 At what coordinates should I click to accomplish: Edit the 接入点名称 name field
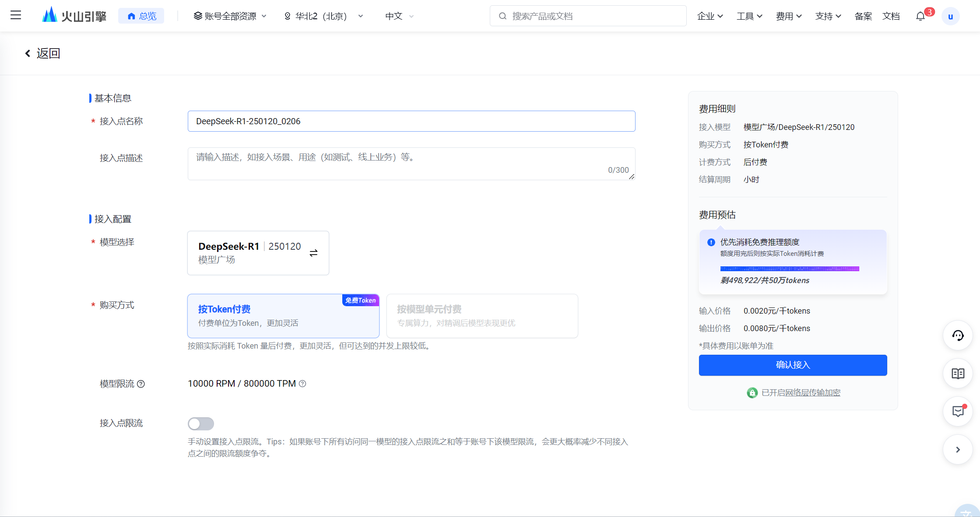point(411,121)
